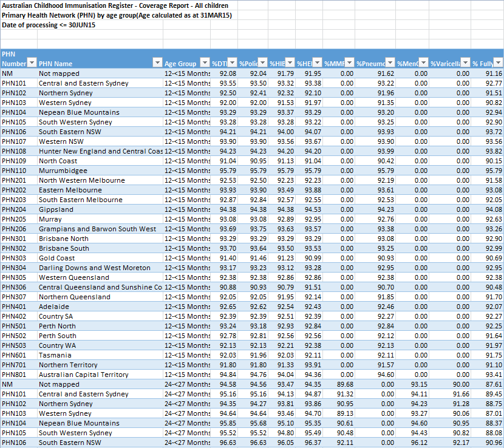This screenshot has height=448, width=504.
Task: Select the 'Not mapped' 24-<27 Months name cell
Action: pos(100,384)
